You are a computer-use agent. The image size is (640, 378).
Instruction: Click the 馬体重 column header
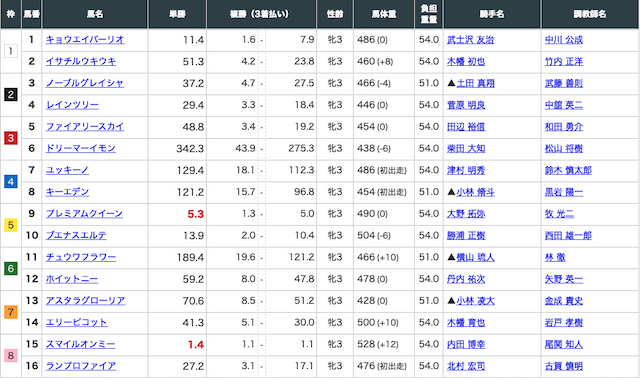click(x=384, y=14)
